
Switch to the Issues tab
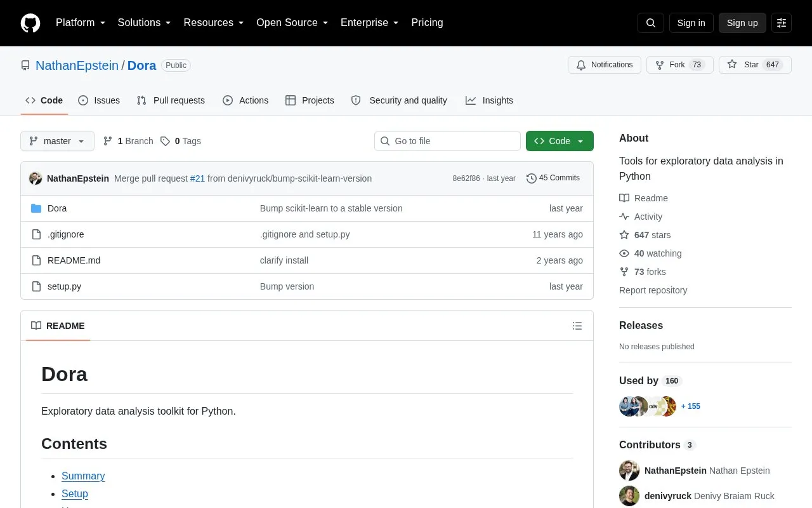99,100
